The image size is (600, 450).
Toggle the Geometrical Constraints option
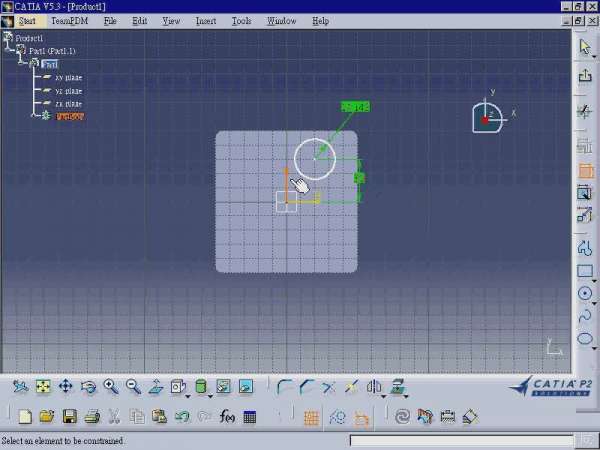click(x=360, y=418)
